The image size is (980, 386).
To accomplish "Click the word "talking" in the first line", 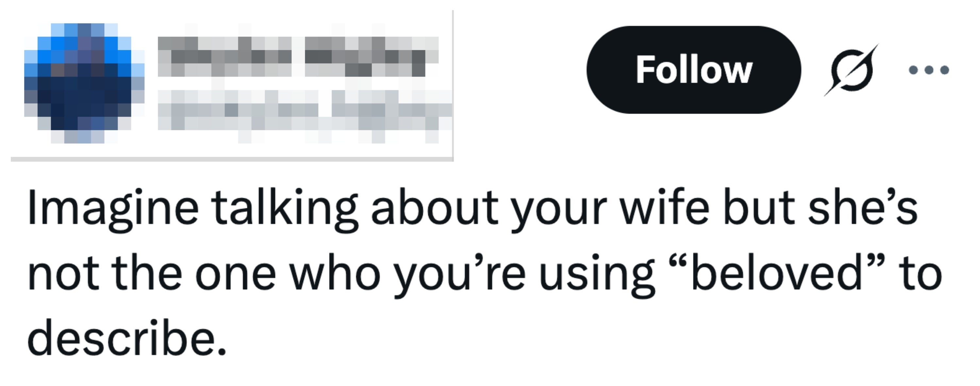I will pyautogui.click(x=285, y=208).
